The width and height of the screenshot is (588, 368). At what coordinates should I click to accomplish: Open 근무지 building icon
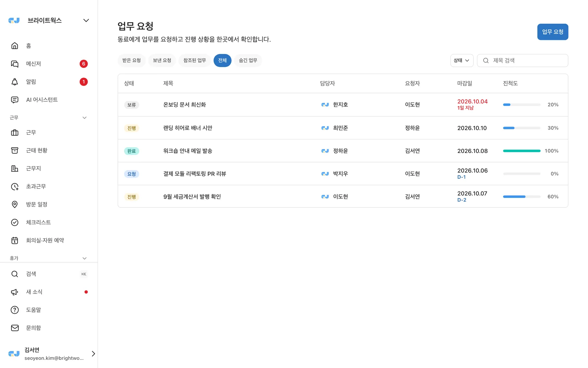point(15,168)
